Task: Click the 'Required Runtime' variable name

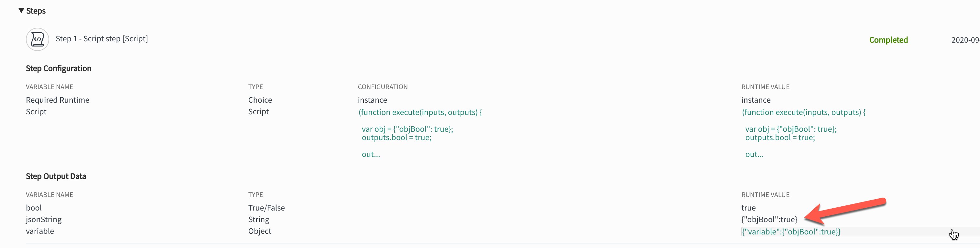Action: pyautogui.click(x=58, y=100)
